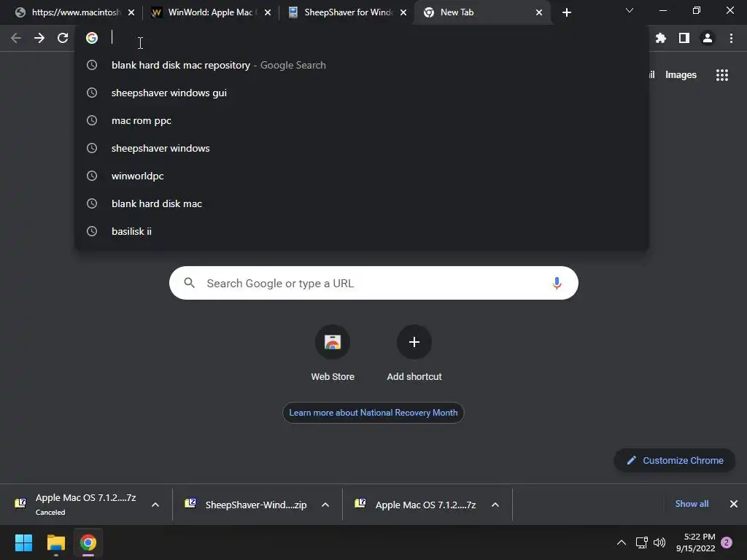Expand options for canceled Apple Mac OS download
747x560 pixels.
pos(155,505)
